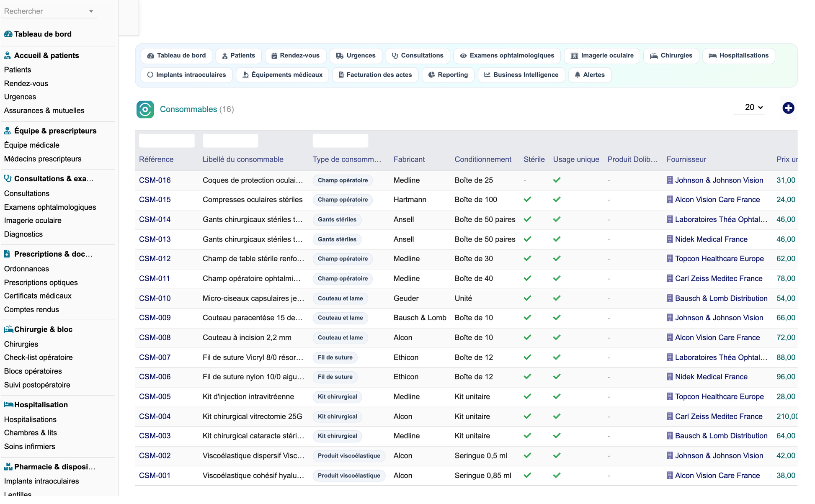Open Soins infirmiers in sidebar
Viewport: 815px width, 504px height.
point(29,446)
